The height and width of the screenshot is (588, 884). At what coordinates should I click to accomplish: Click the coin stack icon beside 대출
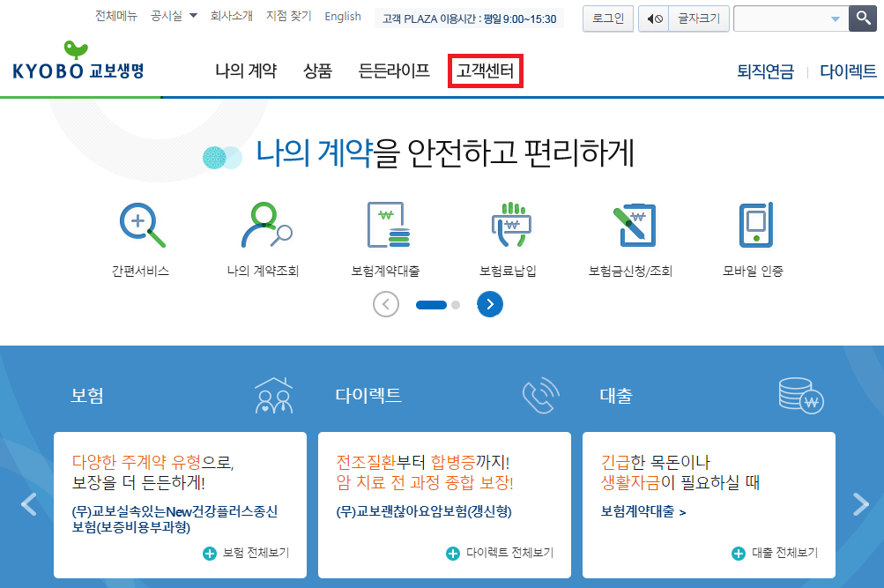click(801, 395)
